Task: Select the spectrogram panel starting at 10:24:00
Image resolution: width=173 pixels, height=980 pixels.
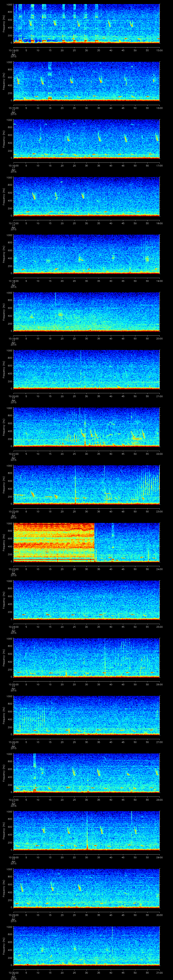Action: (x=86, y=600)
